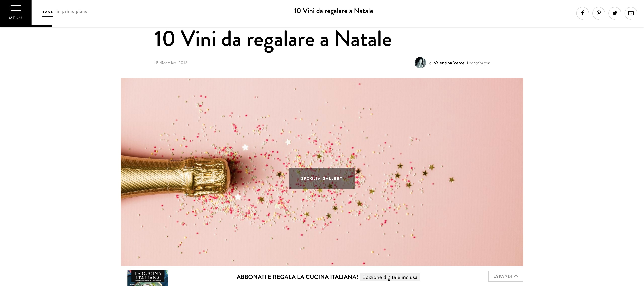The height and width of the screenshot is (286, 644).
Task: Click the sticky header article title
Action: 333,11
